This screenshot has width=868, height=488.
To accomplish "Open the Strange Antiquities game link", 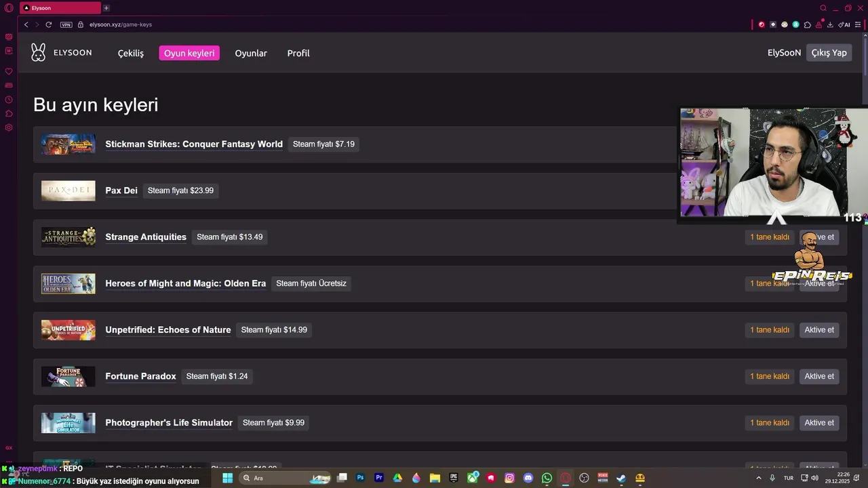I will (146, 237).
